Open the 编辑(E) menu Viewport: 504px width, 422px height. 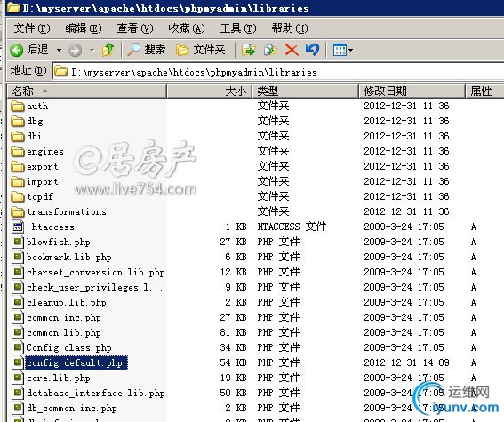[84, 28]
